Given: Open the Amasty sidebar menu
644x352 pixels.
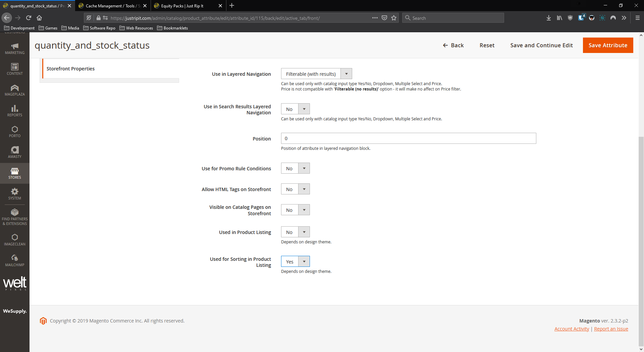Looking at the screenshot, I should (15, 153).
